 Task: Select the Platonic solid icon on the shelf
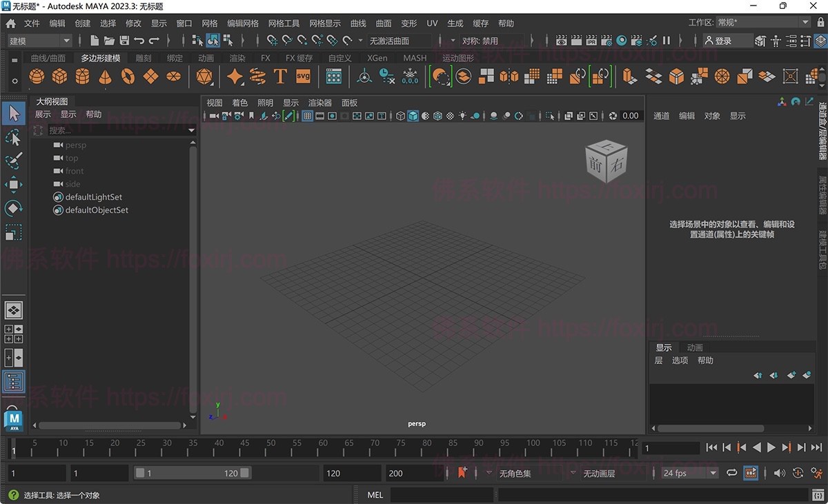205,76
